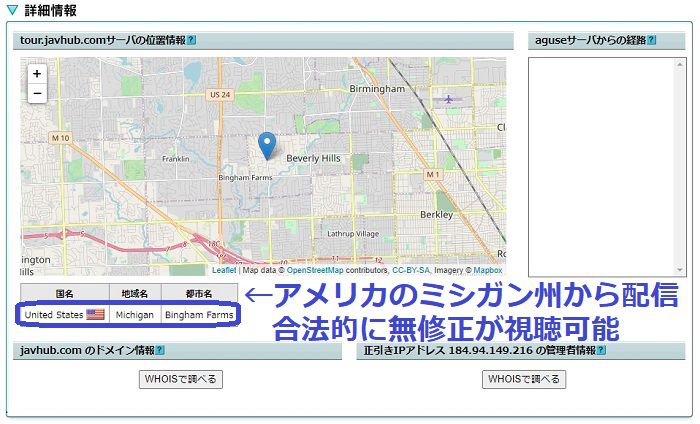The width and height of the screenshot is (700, 424).
Task: Click the 国名 column header
Action: click(x=65, y=293)
